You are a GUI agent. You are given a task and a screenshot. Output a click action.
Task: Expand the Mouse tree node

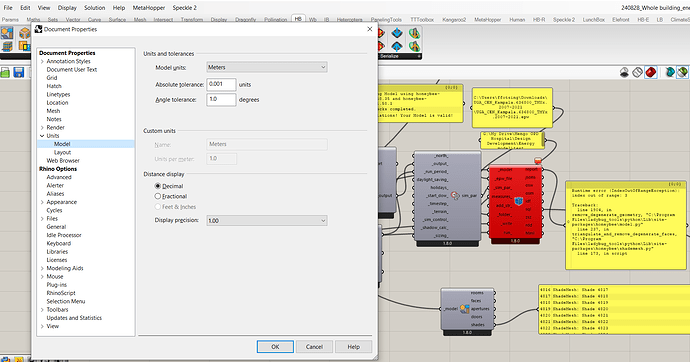point(42,277)
